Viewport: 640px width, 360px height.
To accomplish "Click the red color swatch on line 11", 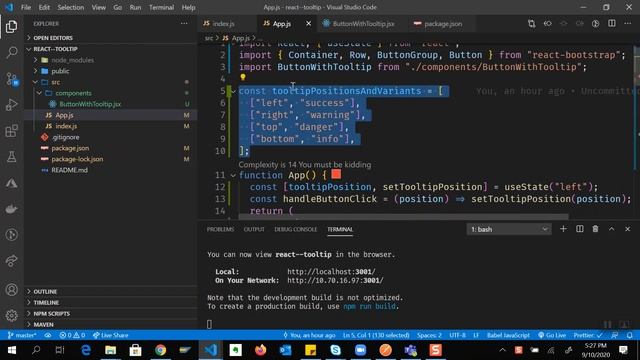I will pyautogui.click(x=336, y=174).
